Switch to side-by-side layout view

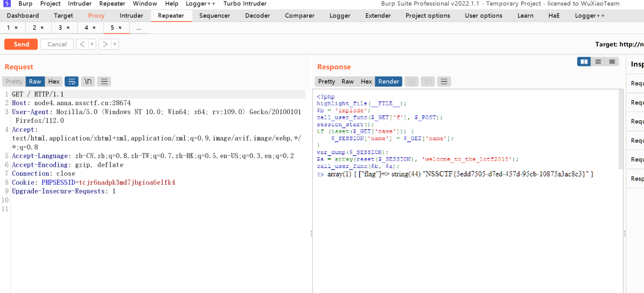584,62
